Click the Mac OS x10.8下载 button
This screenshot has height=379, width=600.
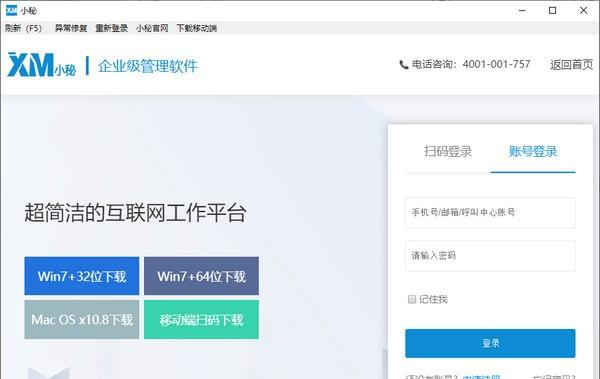[82, 320]
